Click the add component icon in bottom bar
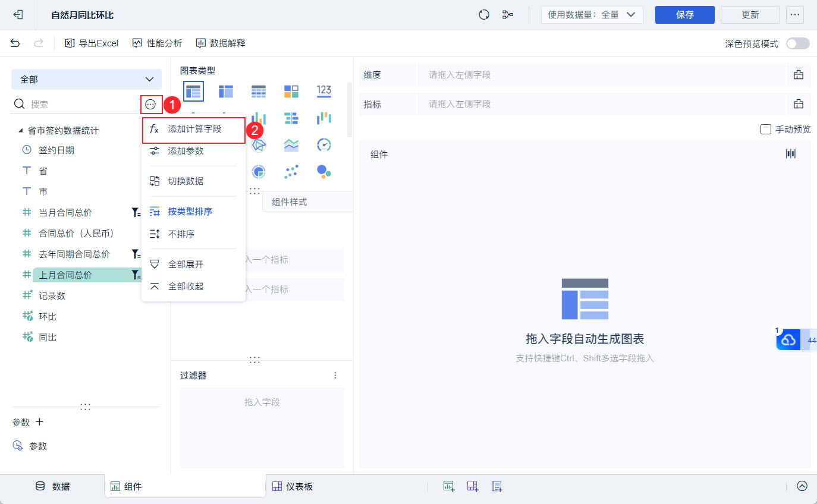The image size is (817, 504). (x=449, y=487)
